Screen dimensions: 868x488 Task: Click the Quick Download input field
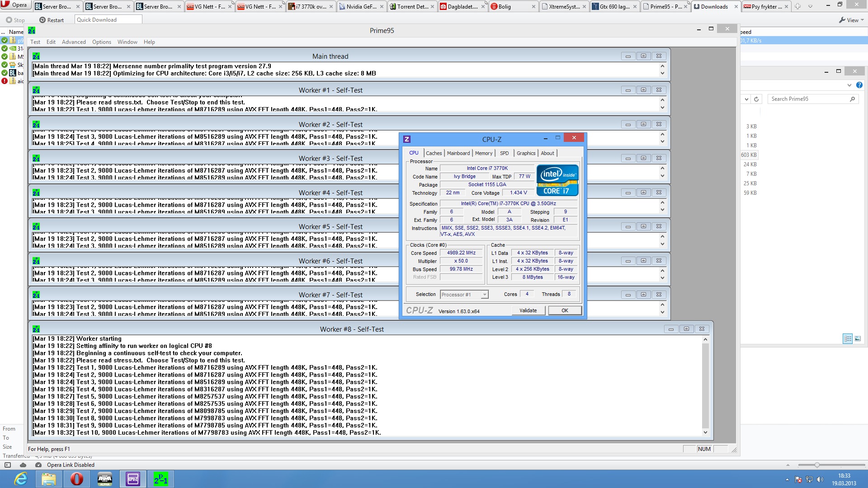point(108,20)
